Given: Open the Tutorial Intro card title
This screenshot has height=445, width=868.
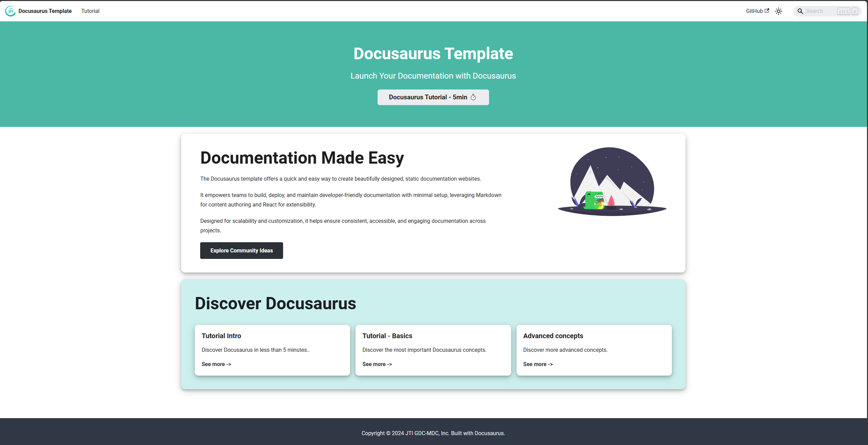Looking at the screenshot, I should pyautogui.click(x=221, y=336).
